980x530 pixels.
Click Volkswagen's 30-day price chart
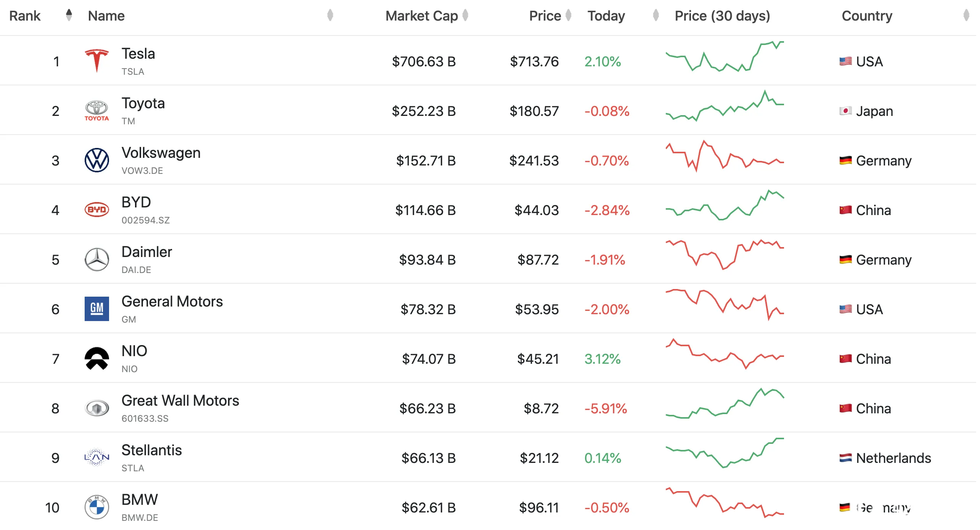(x=725, y=156)
